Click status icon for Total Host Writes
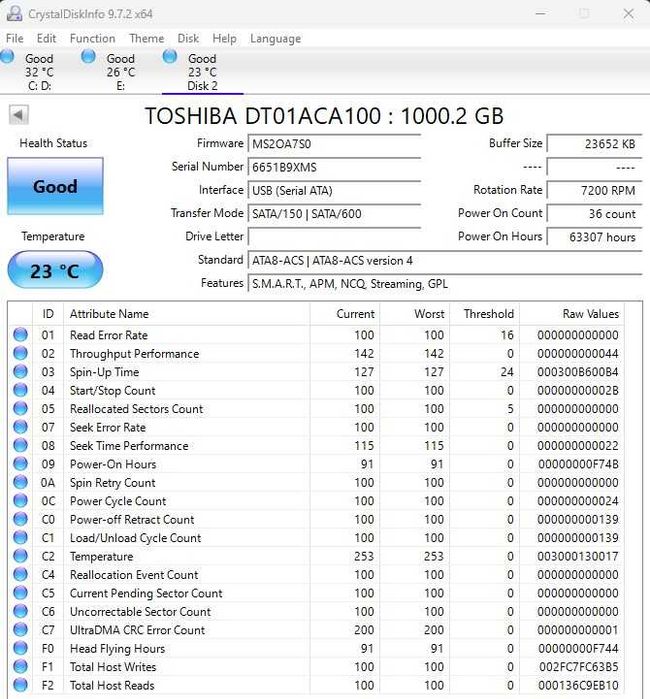 20,666
